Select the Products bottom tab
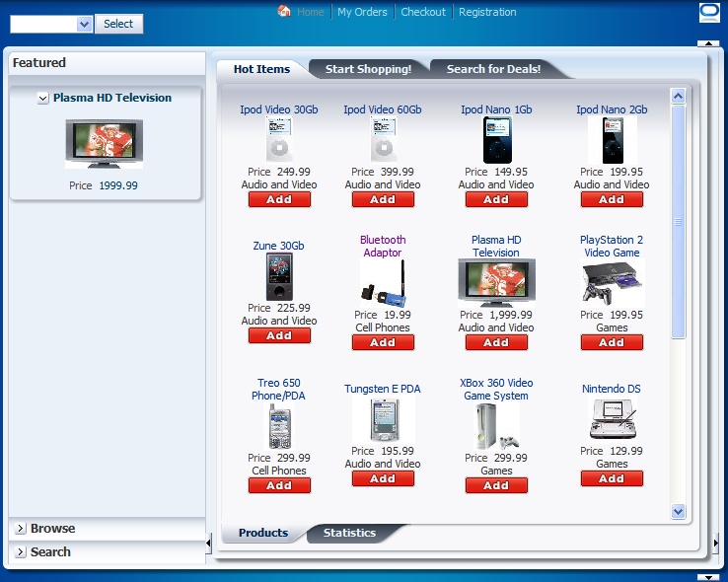This screenshot has width=728, height=582. [263, 533]
